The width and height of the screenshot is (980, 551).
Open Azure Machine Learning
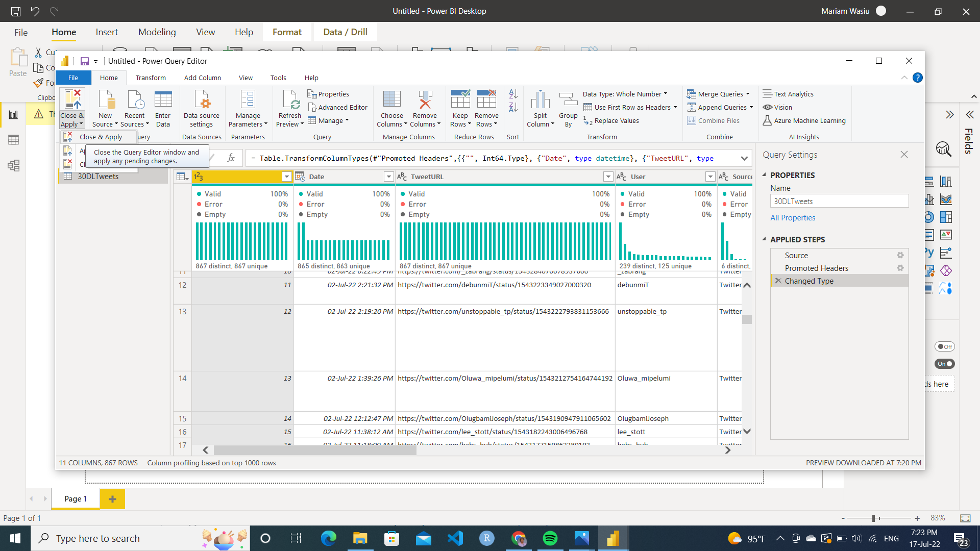(x=804, y=120)
